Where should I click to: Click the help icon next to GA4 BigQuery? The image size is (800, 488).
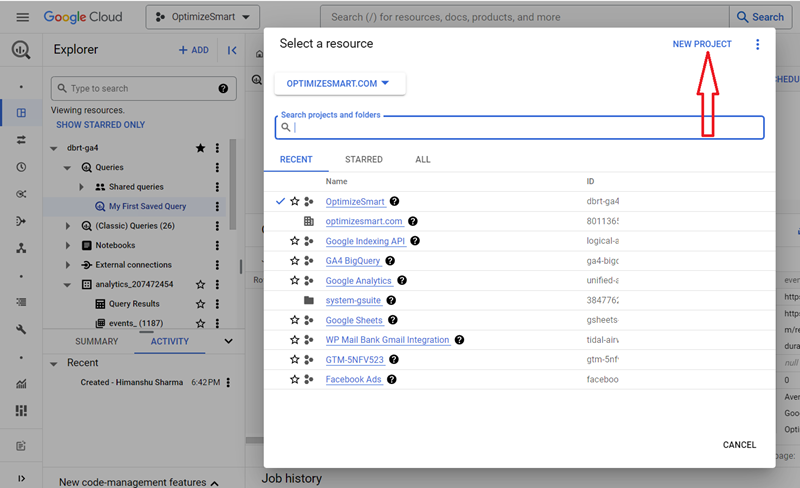pos(390,261)
